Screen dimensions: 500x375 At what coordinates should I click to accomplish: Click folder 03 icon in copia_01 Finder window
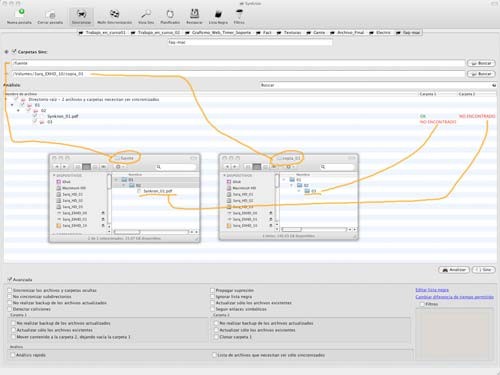coord(307,191)
